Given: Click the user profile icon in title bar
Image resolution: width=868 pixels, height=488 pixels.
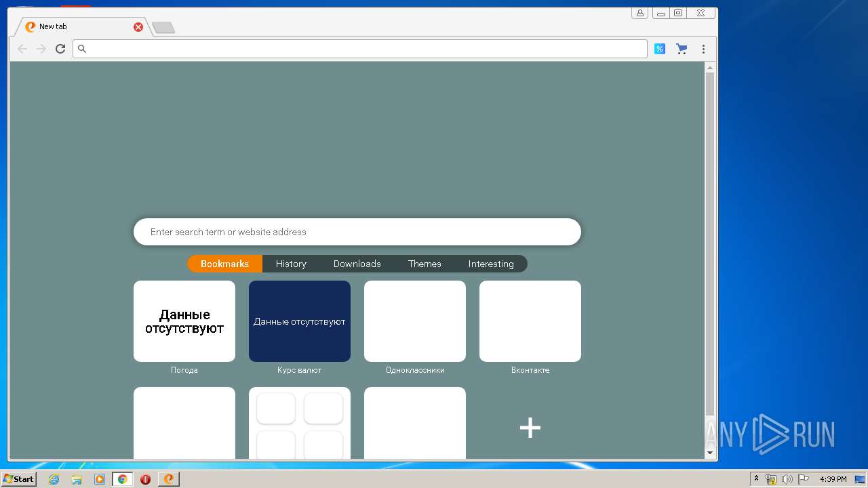Looking at the screenshot, I should pyautogui.click(x=639, y=13).
